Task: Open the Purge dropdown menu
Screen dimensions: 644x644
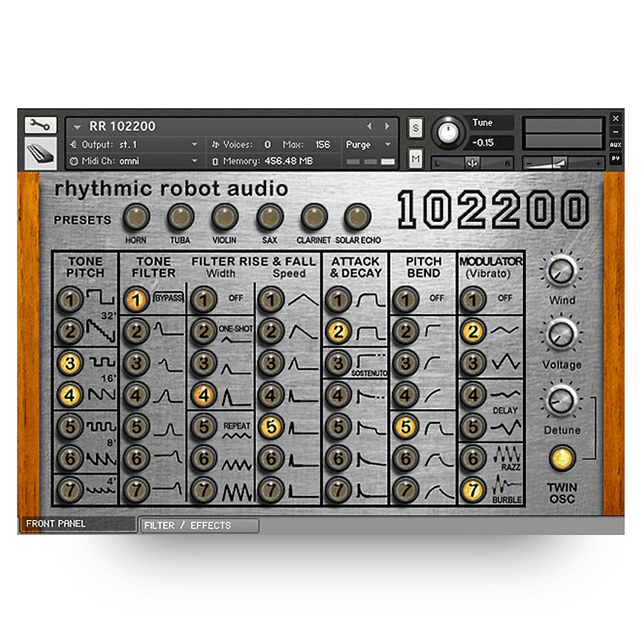Action: click(368, 145)
